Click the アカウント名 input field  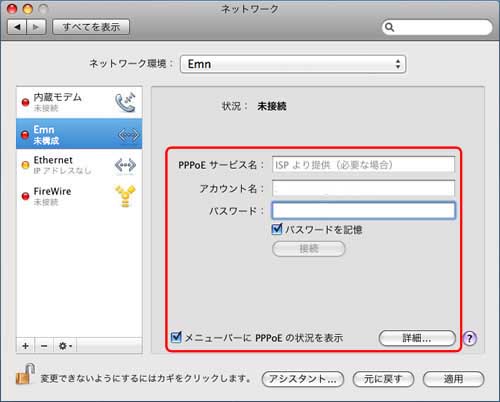pyautogui.click(x=363, y=188)
